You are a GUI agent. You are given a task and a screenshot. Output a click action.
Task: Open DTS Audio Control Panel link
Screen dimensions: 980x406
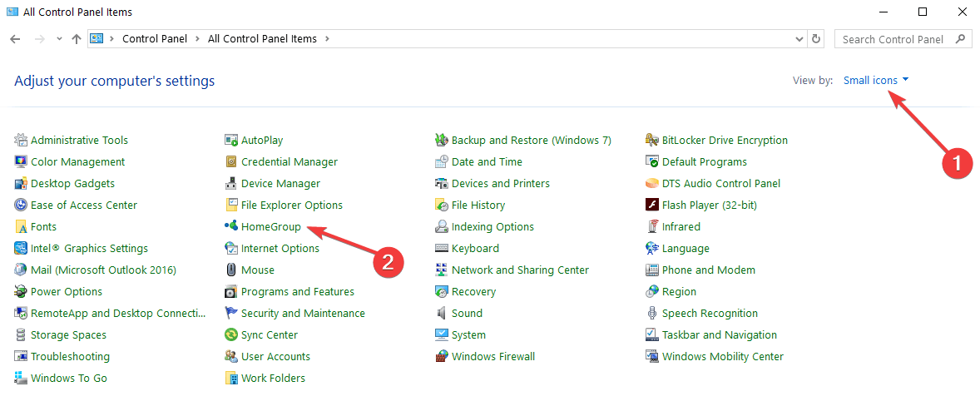pyautogui.click(x=721, y=184)
